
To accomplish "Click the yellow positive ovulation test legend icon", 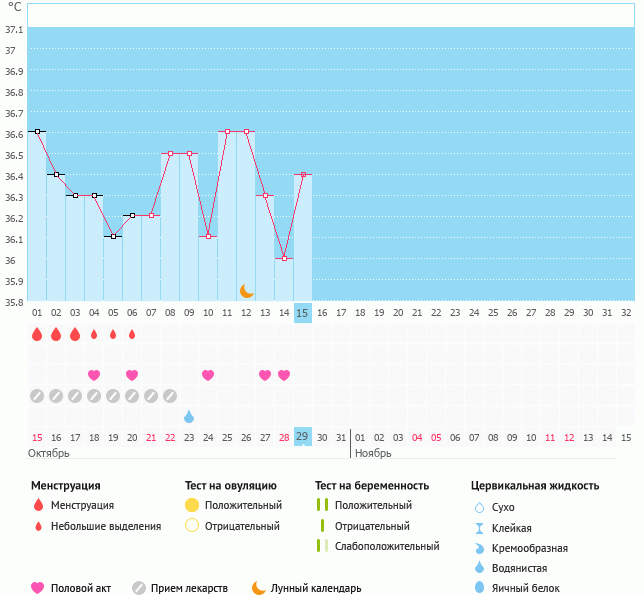I will coord(192,506).
